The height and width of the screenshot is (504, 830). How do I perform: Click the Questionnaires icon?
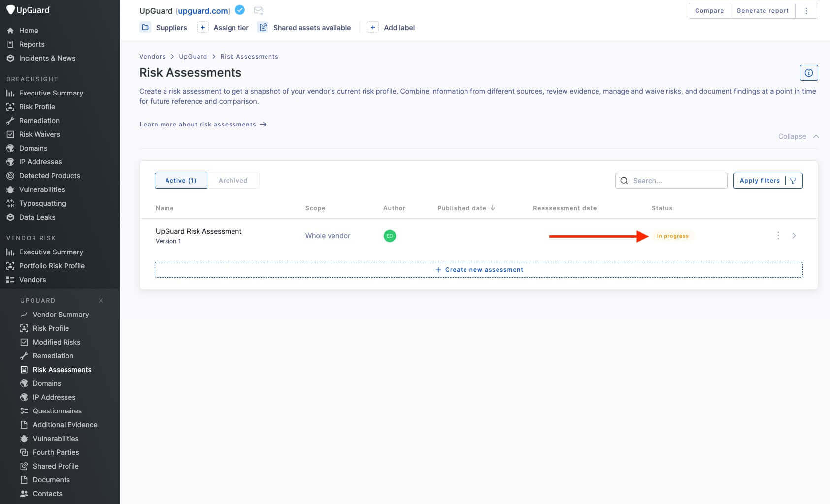(x=24, y=411)
